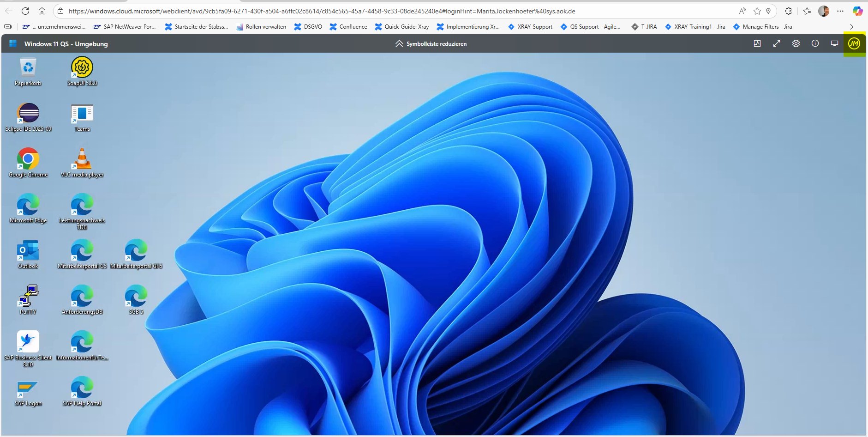Launch Eclipse IDE 2025-09 icon

coord(29,114)
